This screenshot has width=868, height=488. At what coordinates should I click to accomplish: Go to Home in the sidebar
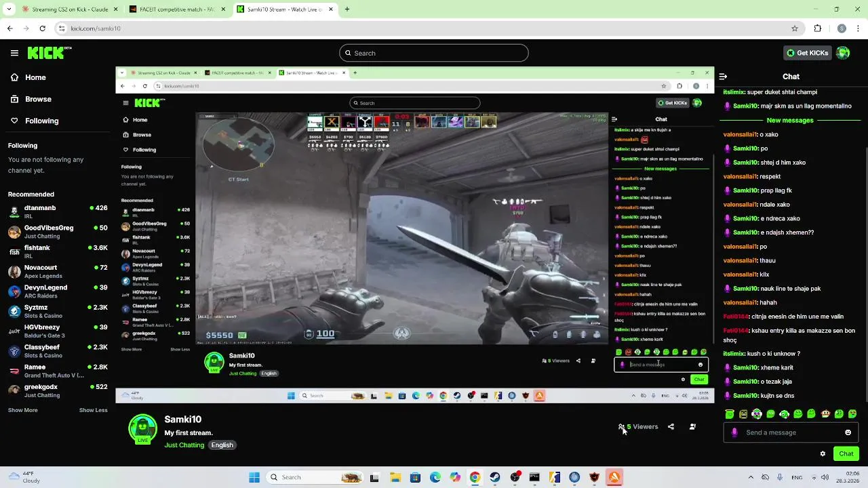tap(28, 77)
